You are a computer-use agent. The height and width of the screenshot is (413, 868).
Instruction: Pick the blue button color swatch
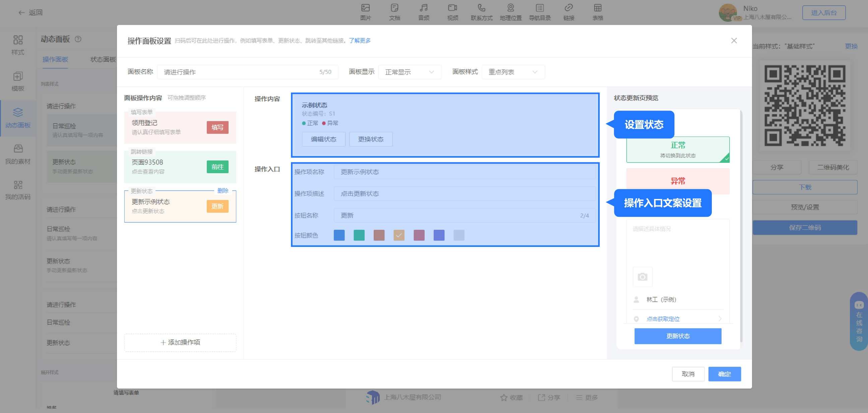pos(339,235)
